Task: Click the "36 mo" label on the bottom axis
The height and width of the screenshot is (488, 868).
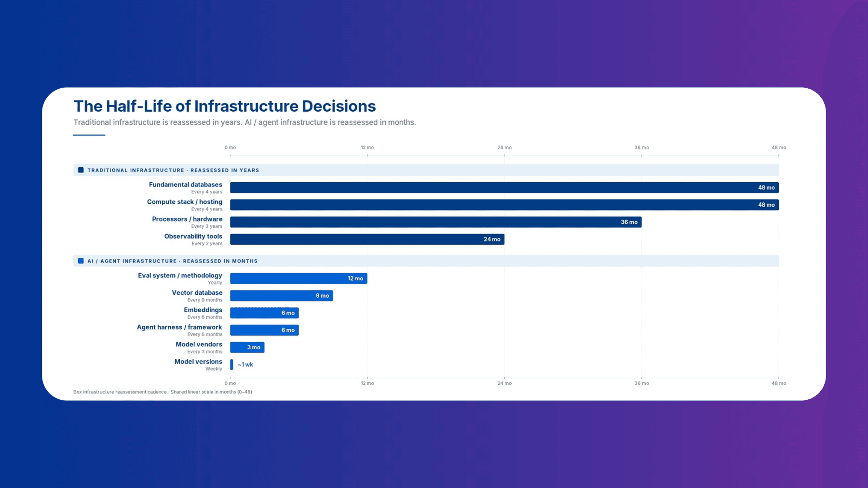Action: (642, 383)
